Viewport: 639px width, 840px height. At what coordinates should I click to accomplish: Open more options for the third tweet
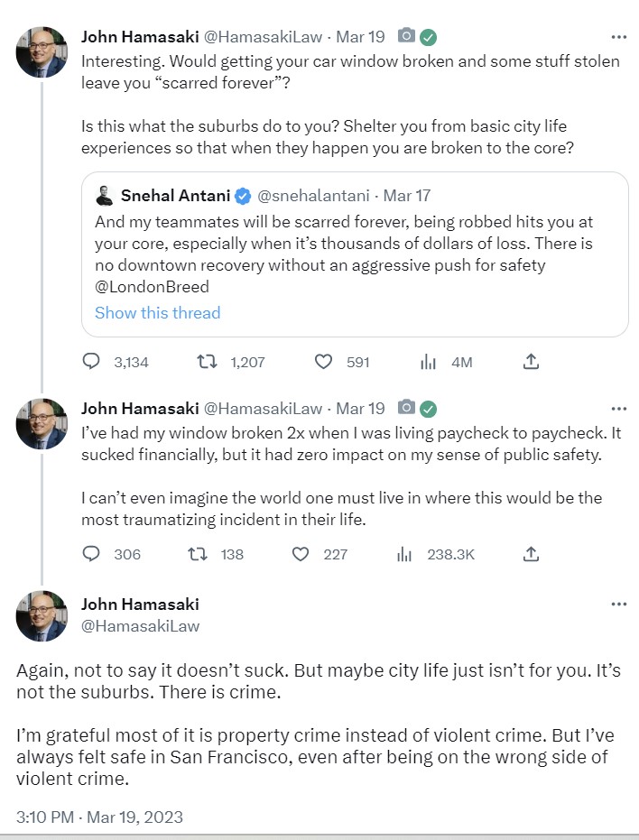tap(618, 604)
